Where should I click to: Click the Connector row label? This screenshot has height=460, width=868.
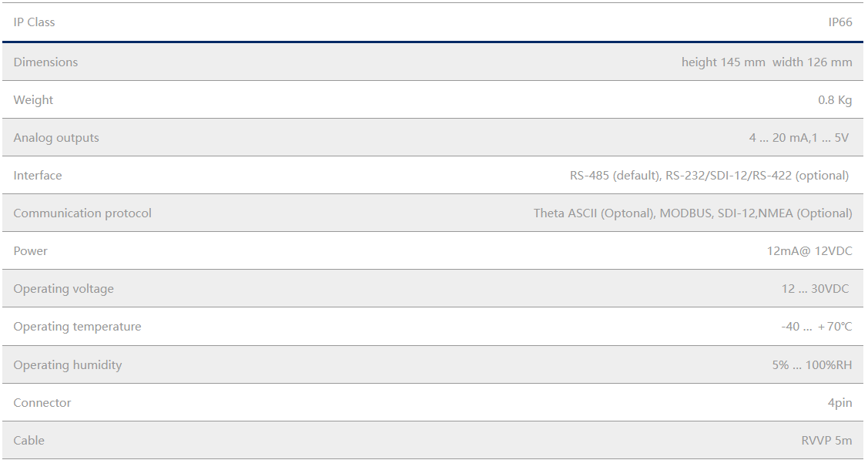pyautogui.click(x=42, y=403)
